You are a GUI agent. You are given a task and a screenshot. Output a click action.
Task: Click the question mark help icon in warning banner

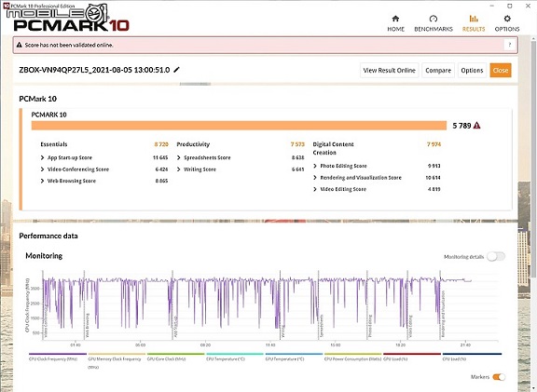(510, 45)
